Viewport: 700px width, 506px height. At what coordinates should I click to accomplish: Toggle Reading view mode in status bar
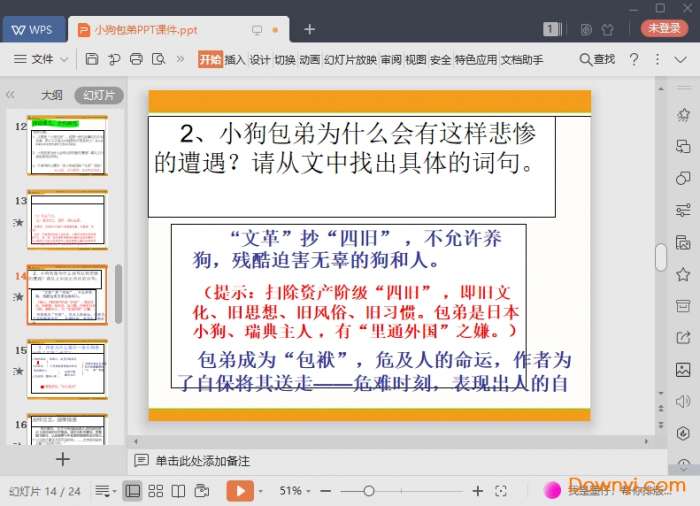[178, 491]
